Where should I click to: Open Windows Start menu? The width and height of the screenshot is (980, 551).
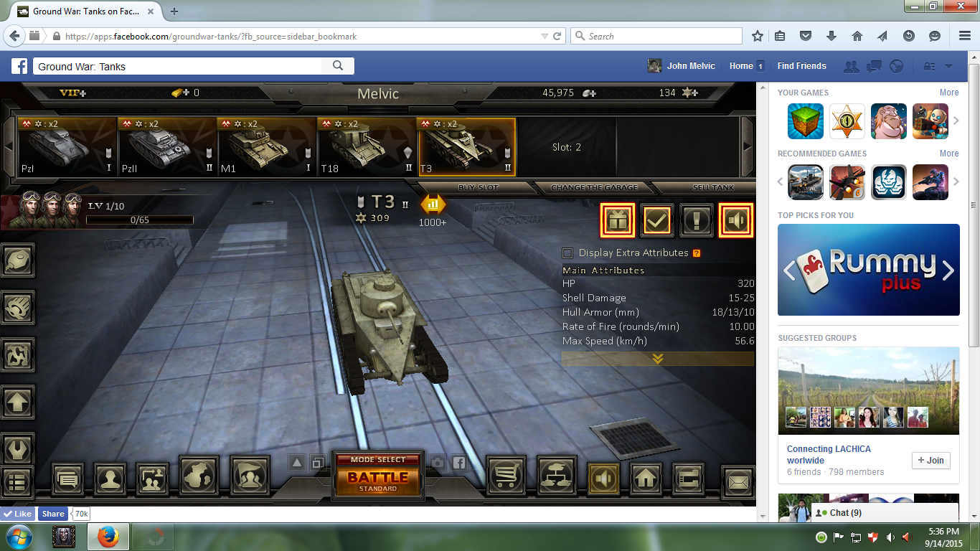click(18, 537)
